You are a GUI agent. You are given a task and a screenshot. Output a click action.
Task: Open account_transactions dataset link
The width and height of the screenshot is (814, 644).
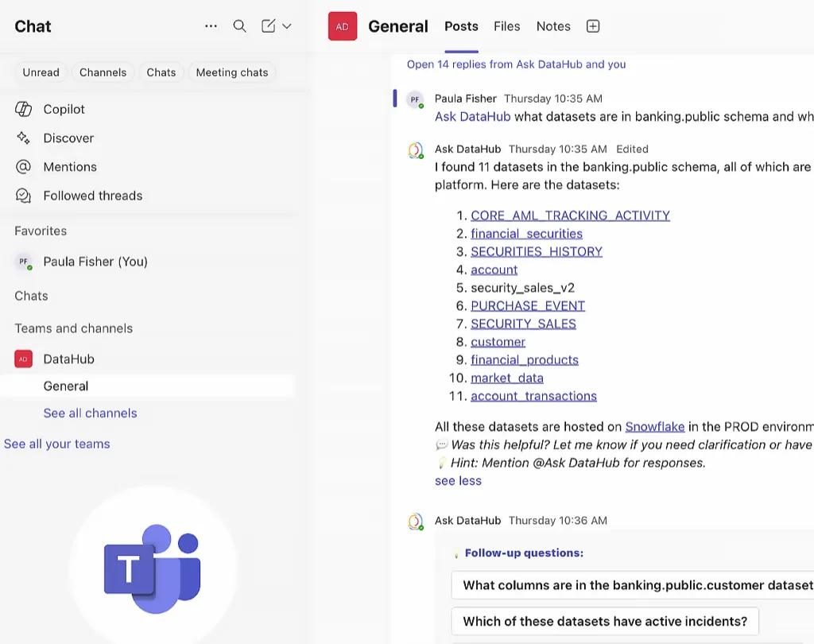pyautogui.click(x=533, y=396)
